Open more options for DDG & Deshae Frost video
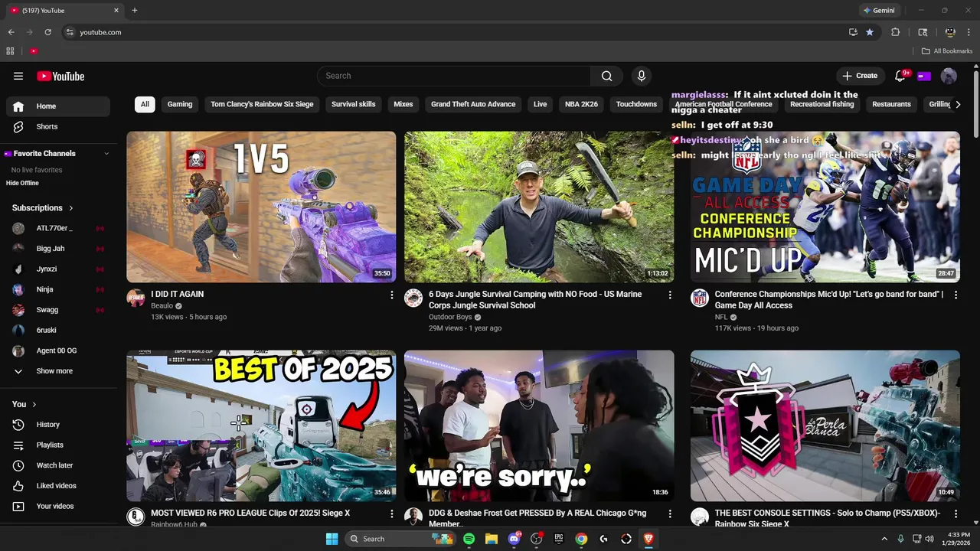980x551 pixels. [670, 514]
